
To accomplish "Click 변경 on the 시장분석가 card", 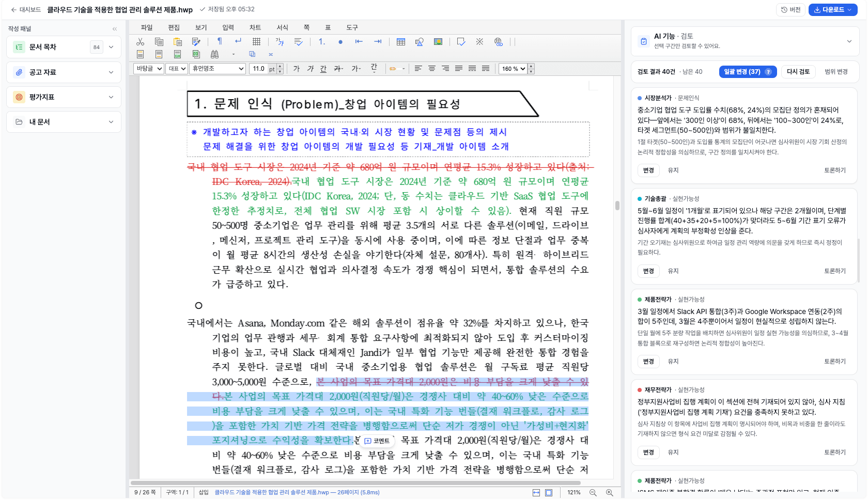I will [x=648, y=170].
